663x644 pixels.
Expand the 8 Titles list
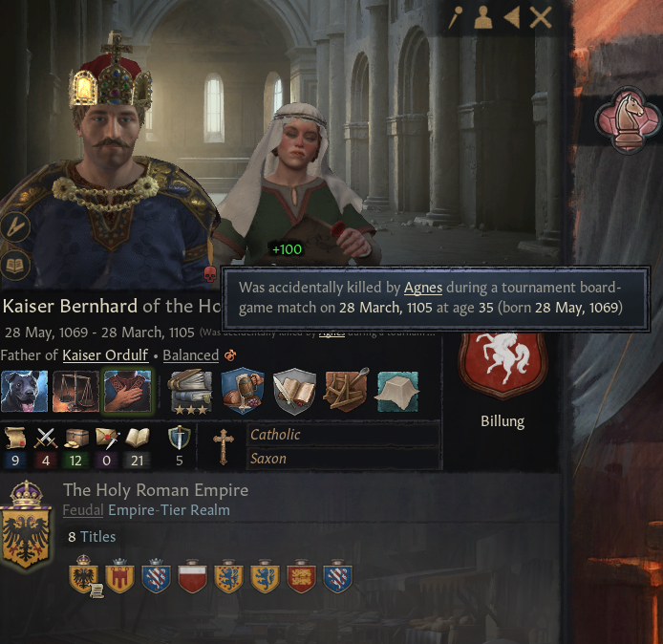pyautogui.click(x=92, y=537)
